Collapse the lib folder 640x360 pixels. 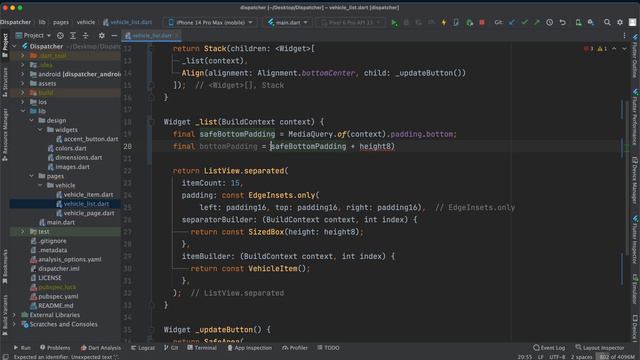coord(23,111)
